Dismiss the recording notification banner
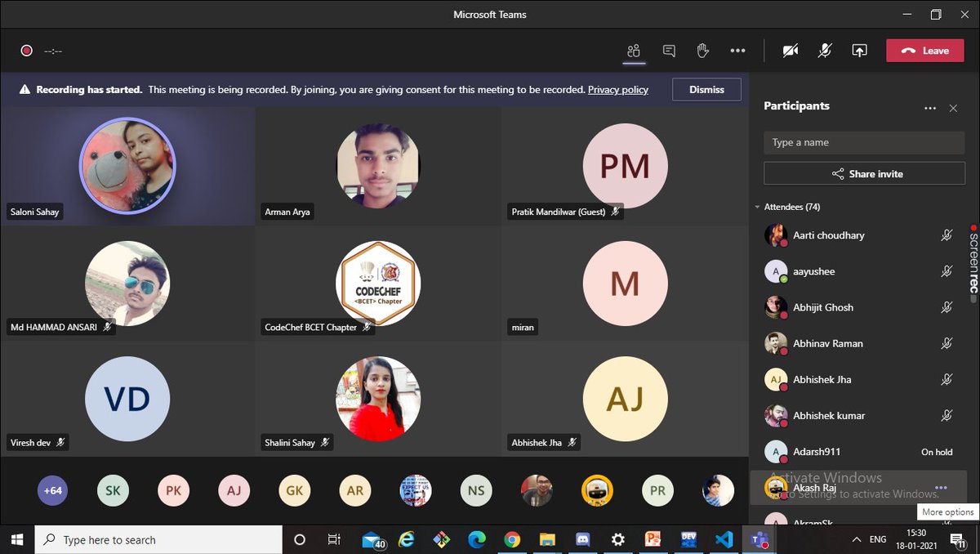The image size is (980, 554). pos(706,90)
